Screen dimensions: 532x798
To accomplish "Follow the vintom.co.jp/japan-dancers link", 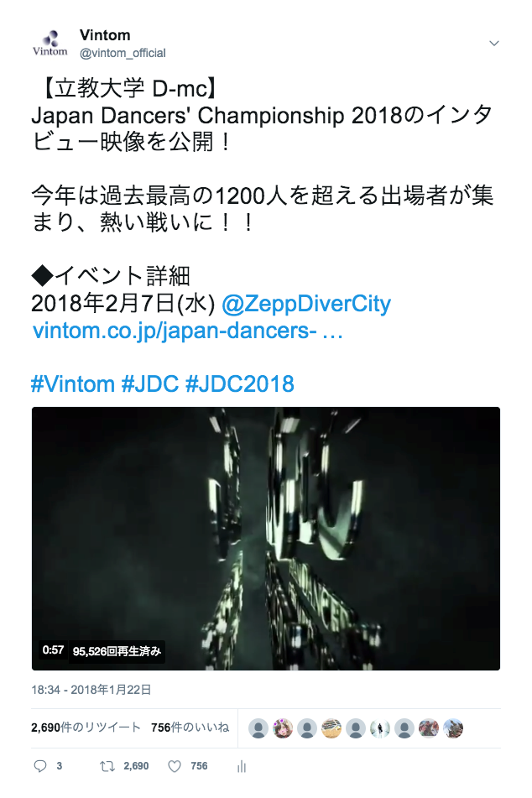I will click(187, 331).
